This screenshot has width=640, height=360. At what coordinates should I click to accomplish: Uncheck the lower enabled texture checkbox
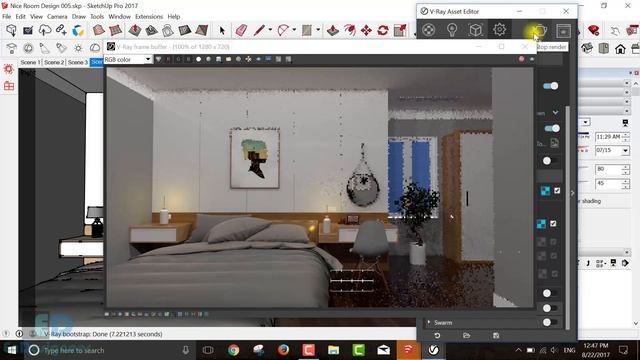553,224
